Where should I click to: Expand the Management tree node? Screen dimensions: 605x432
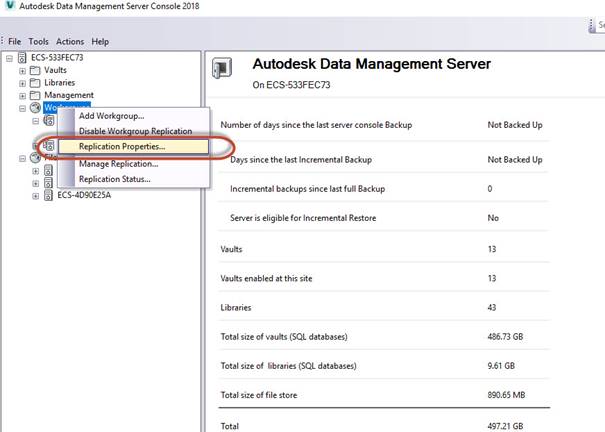pos(22,96)
